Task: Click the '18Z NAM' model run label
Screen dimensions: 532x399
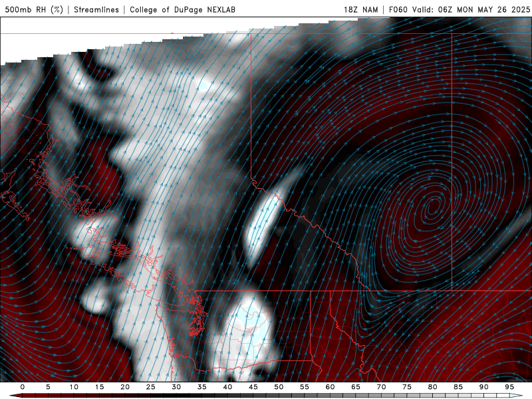Action: coord(361,9)
